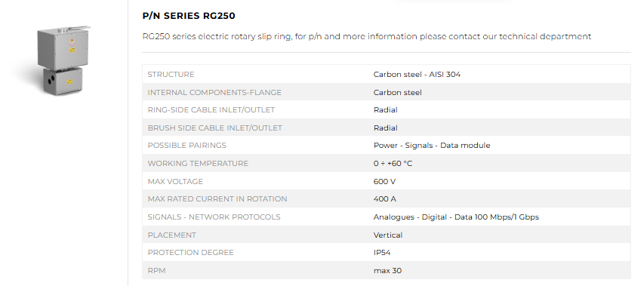Click the Carbon steel - AISI 304 value
The width and height of the screenshot is (644, 286).
(417, 74)
